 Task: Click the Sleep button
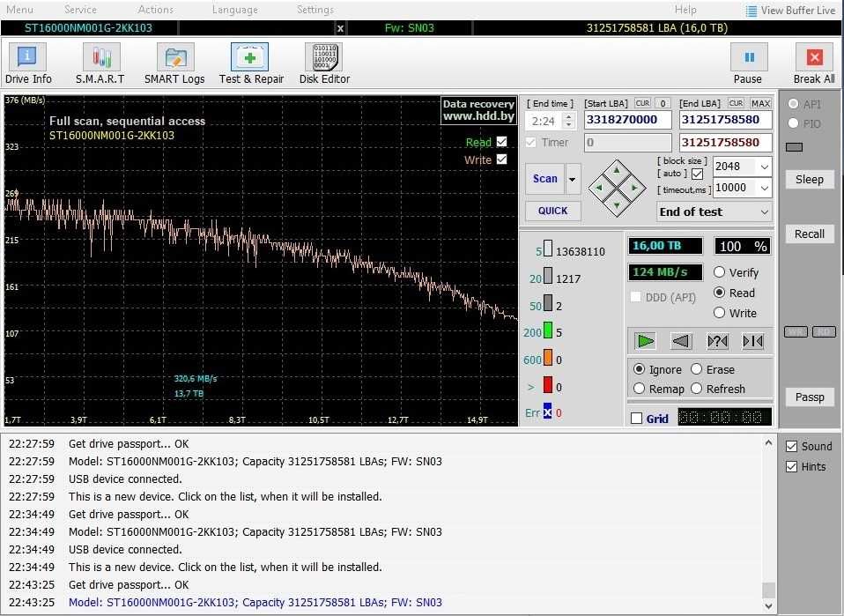810,179
